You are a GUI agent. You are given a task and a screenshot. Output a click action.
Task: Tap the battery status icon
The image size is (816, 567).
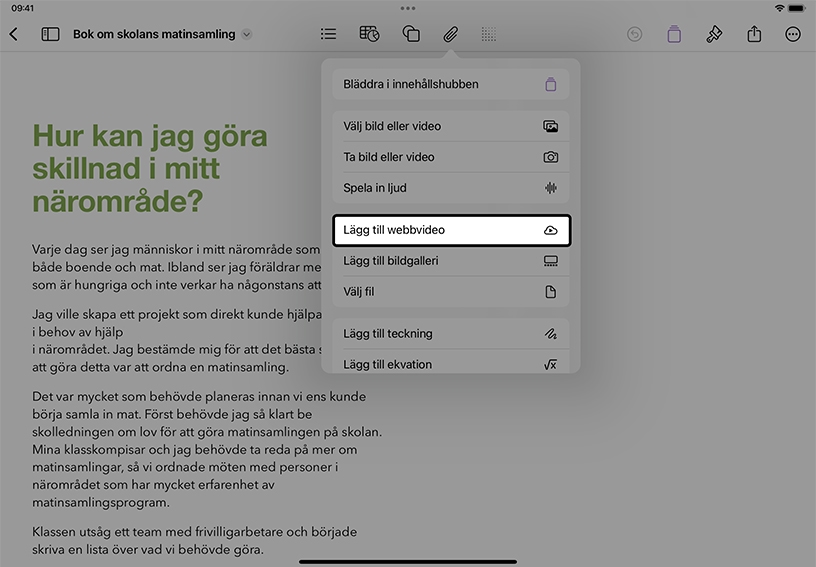(x=797, y=8)
